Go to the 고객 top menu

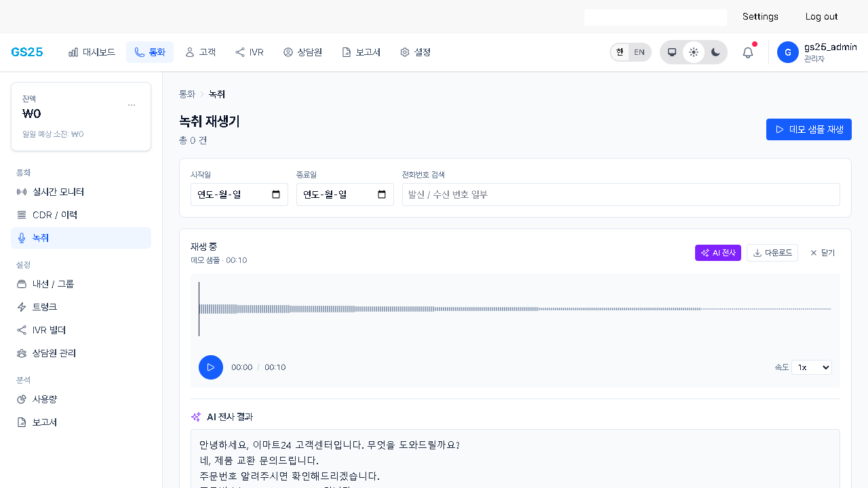point(200,52)
